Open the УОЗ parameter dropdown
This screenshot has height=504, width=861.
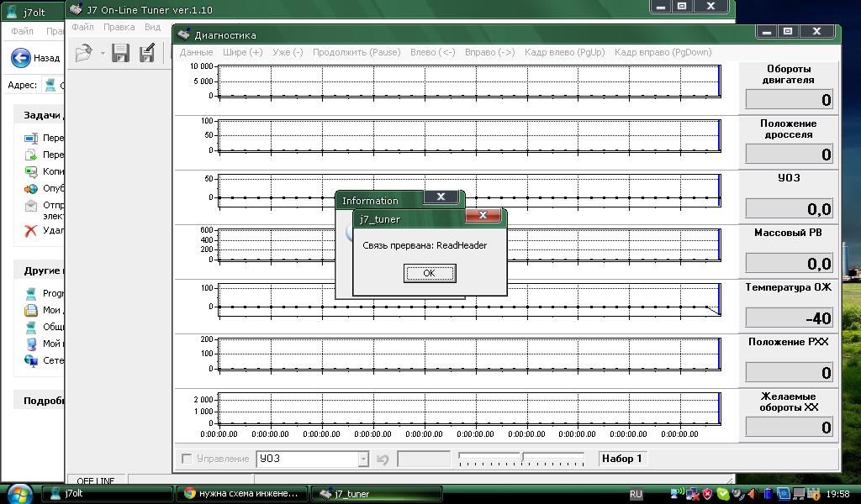pos(363,459)
